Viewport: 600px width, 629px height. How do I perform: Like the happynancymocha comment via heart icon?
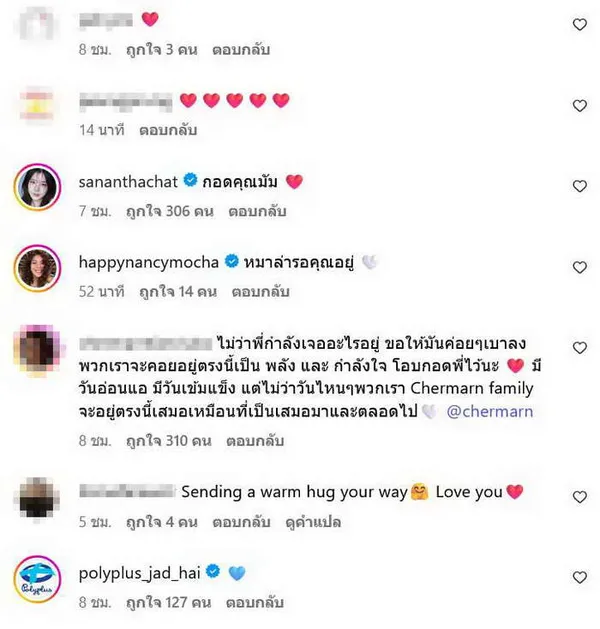tap(580, 267)
